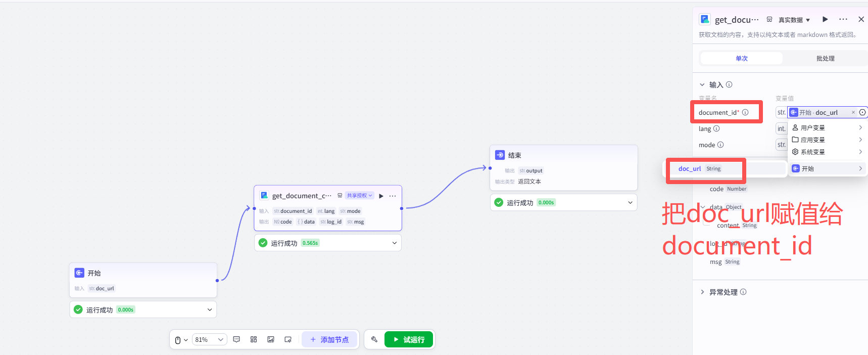The width and height of the screenshot is (868, 355).
Task: Click the 返回文本 output type text
Action: pyautogui.click(x=529, y=182)
